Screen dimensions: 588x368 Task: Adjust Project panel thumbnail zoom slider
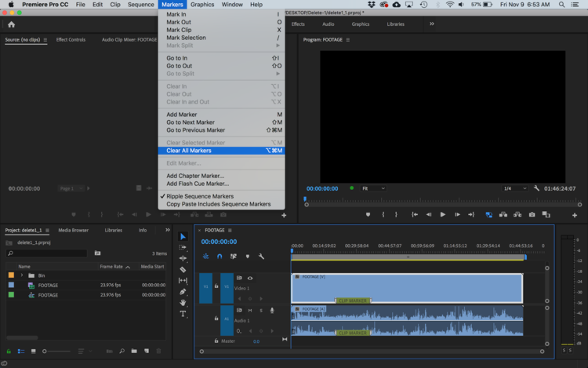(56, 351)
